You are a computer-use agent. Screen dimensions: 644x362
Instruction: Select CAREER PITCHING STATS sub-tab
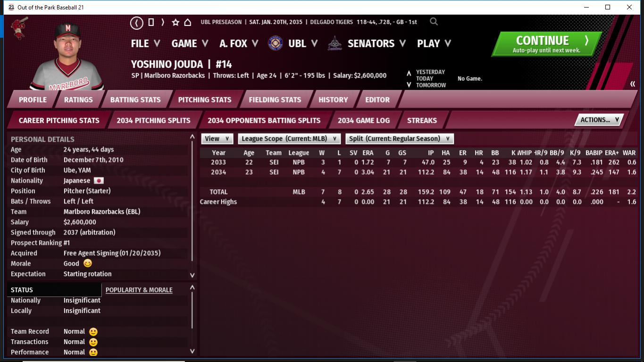pyautogui.click(x=59, y=120)
